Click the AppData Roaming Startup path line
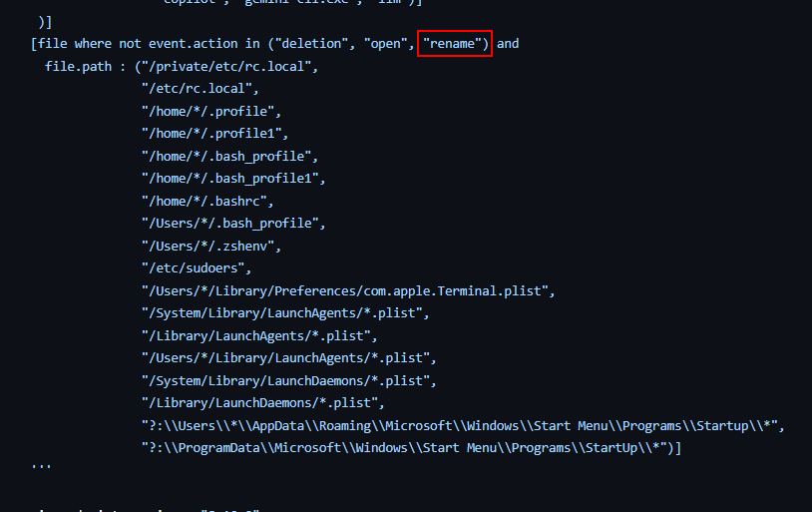The height and width of the screenshot is (512, 812). (463, 426)
